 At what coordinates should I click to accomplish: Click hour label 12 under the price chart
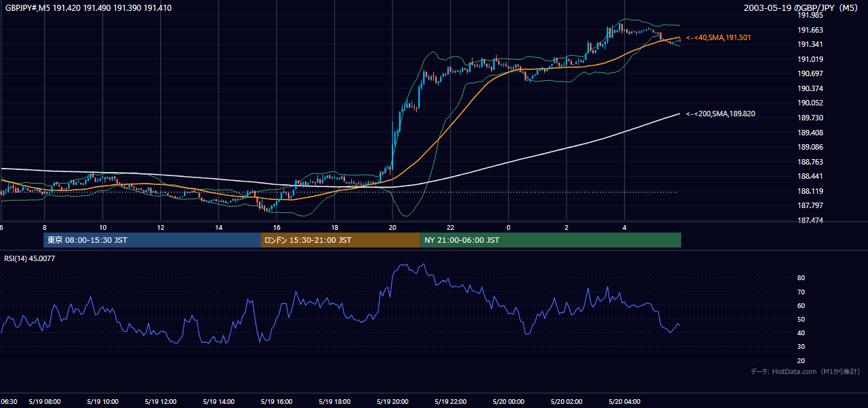pyautogui.click(x=160, y=227)
